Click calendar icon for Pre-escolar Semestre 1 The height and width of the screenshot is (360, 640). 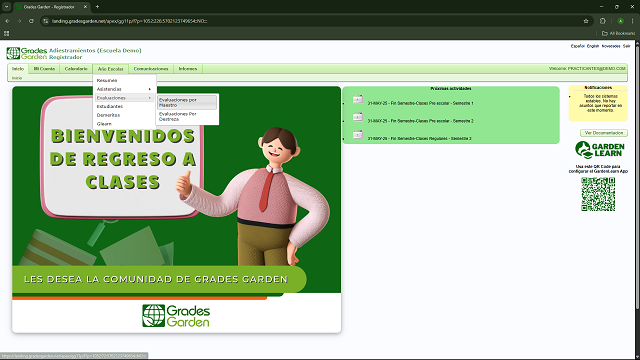[x=358, y=99]
